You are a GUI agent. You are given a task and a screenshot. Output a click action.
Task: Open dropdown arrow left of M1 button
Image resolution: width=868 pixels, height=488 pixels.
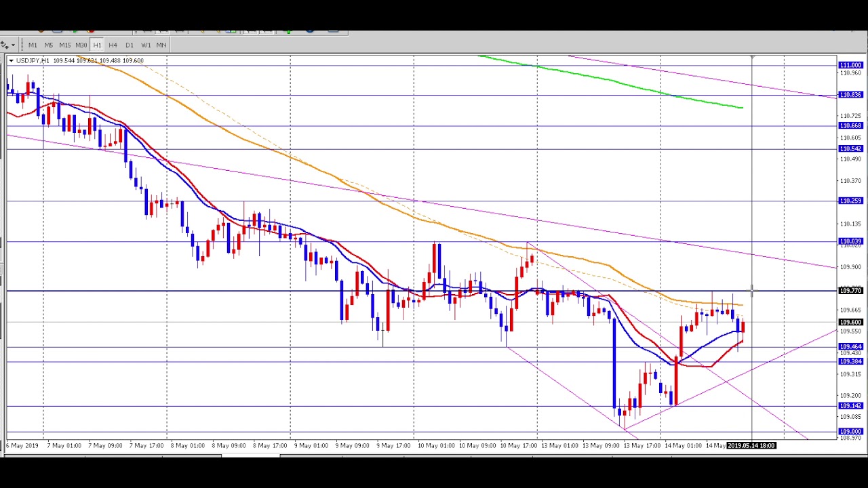13,45
